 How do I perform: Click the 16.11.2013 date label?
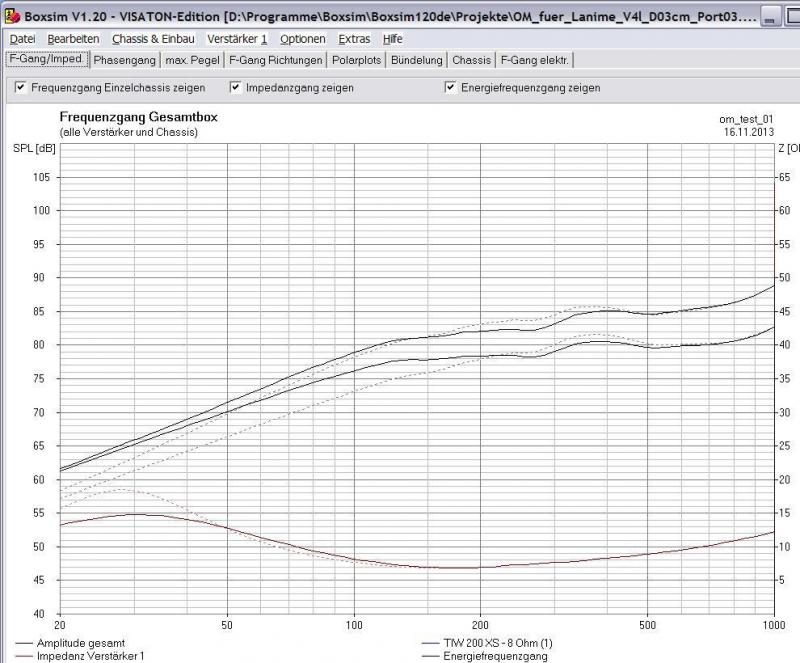click(748, 132)
